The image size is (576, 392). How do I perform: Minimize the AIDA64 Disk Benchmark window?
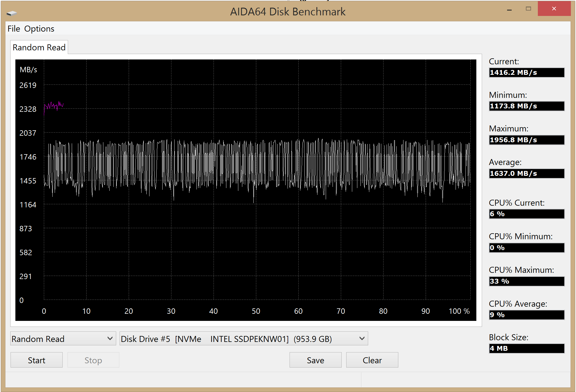pyautogui.click(x=509, y=9)
